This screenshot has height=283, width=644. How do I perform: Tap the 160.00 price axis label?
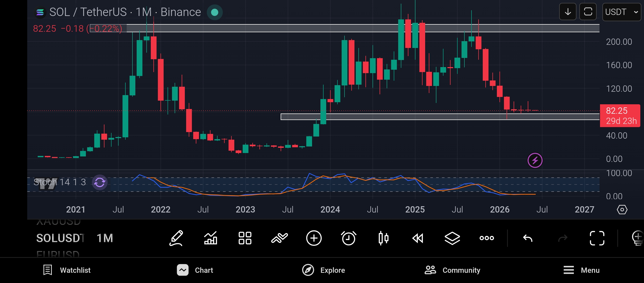click(x=619, y=65)
